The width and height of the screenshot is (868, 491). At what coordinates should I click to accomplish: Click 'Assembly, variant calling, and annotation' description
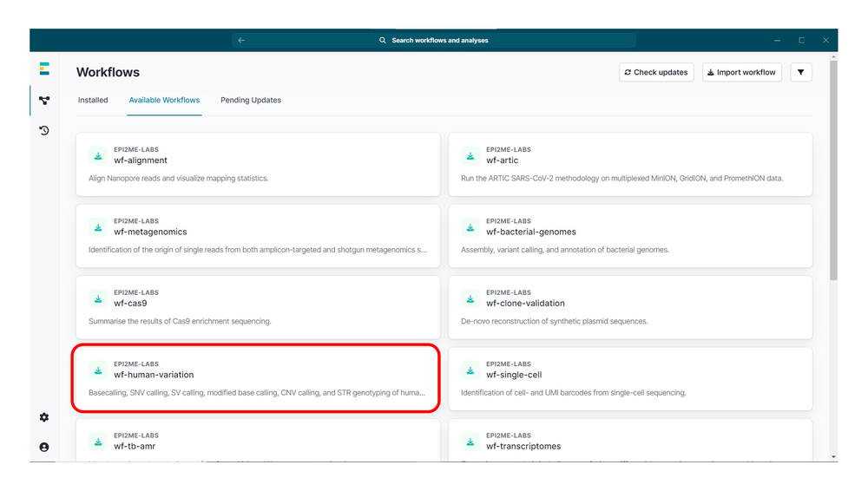pyautogui.click(x=565, y=250)
